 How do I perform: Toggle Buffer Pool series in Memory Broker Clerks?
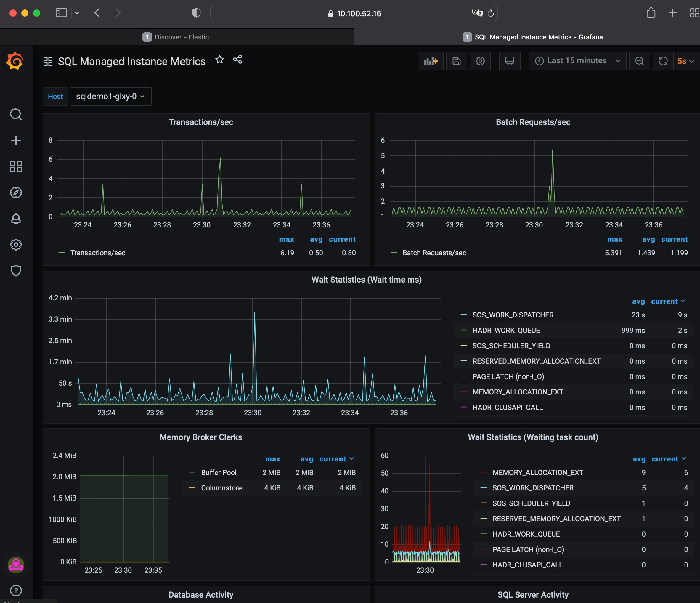coord(219,472)
